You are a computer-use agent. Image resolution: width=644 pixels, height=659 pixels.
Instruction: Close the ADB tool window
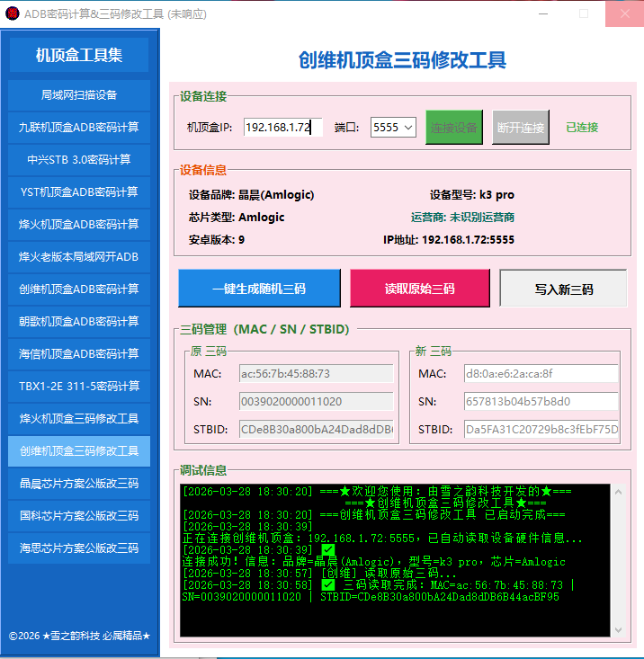tap(625, 13)
